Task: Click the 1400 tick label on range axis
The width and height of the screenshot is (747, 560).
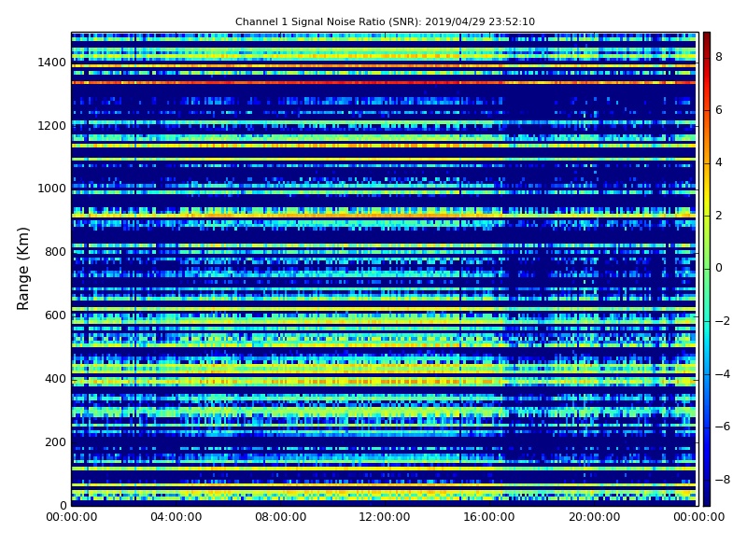Action: pos(52,63)
